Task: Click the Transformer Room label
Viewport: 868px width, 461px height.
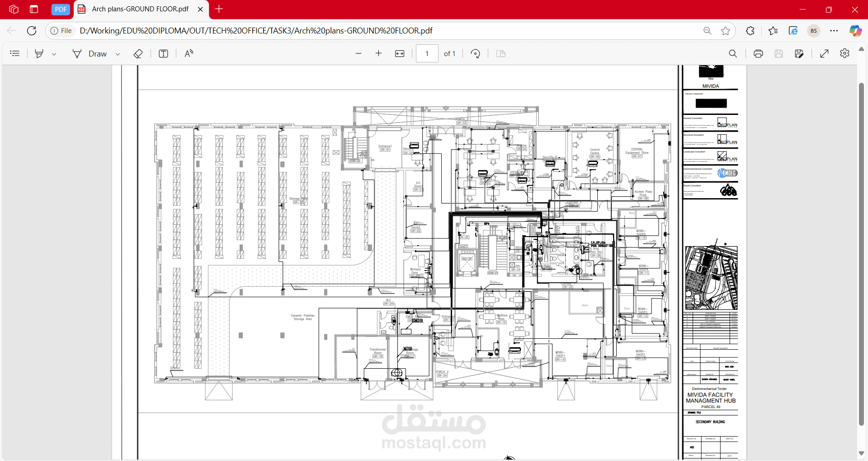Action: 377,352
